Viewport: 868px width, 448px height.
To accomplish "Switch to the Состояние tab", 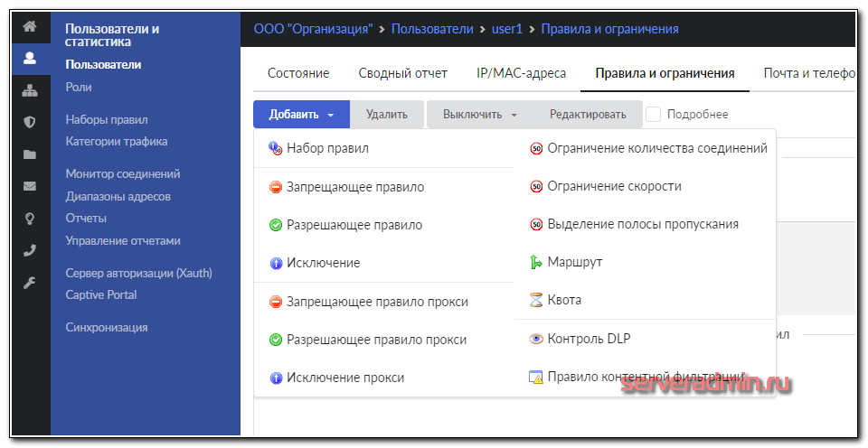I will pyautogui.click(x=298, y=73).
